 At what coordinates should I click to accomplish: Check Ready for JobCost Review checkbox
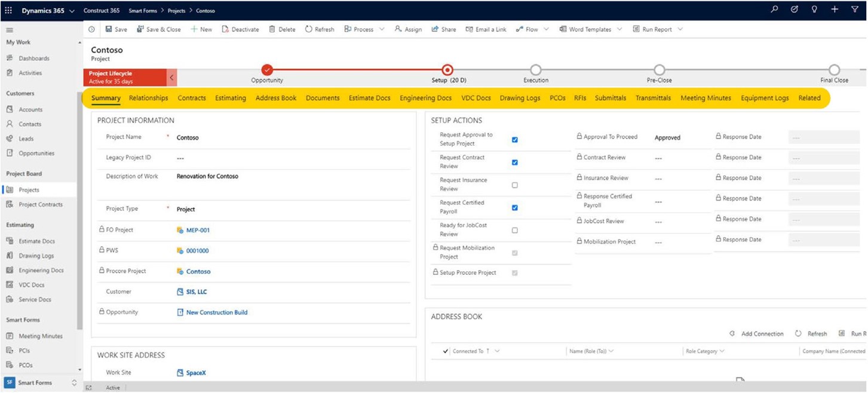(x=515, y=230)
